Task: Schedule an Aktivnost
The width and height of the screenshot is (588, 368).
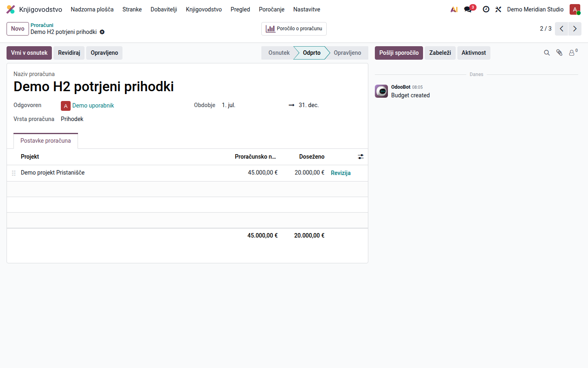Action: 474,53
